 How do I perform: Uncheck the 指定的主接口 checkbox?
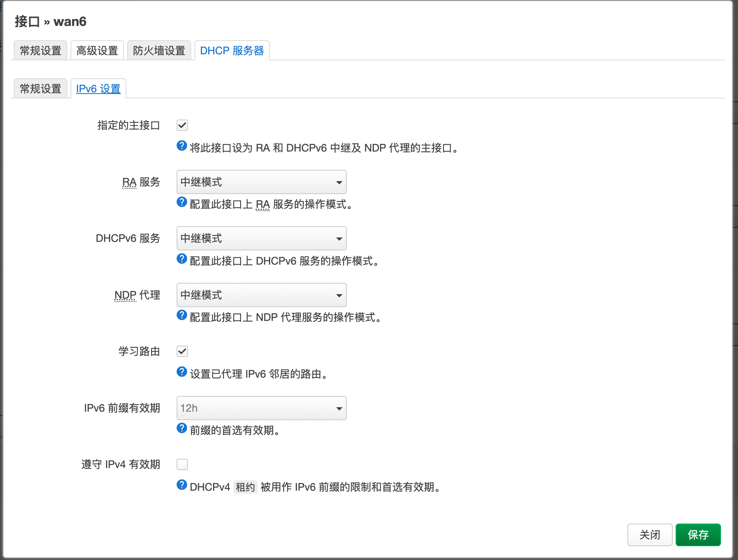182,125
